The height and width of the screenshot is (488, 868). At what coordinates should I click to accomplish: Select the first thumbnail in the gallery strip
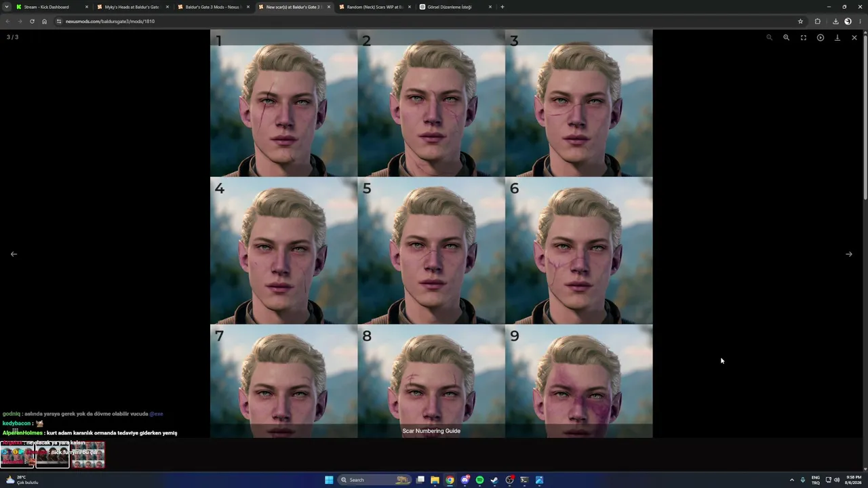click(18, 455)
